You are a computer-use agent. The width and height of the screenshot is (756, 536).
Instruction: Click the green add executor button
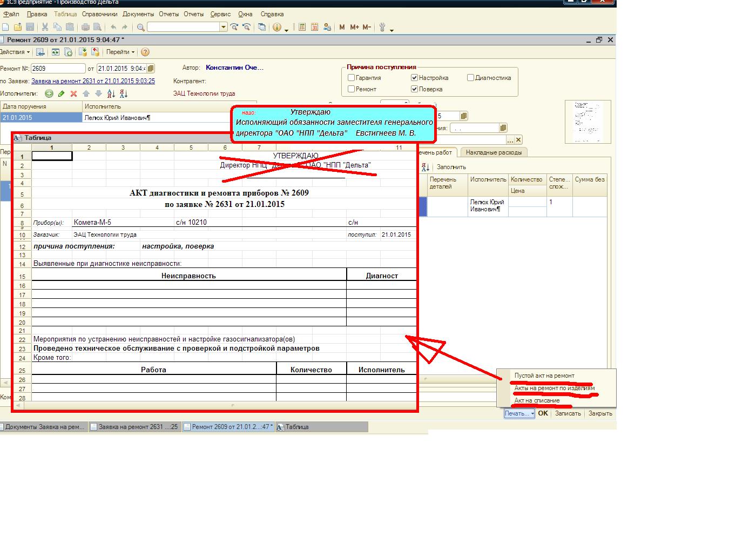pos(49,94)
